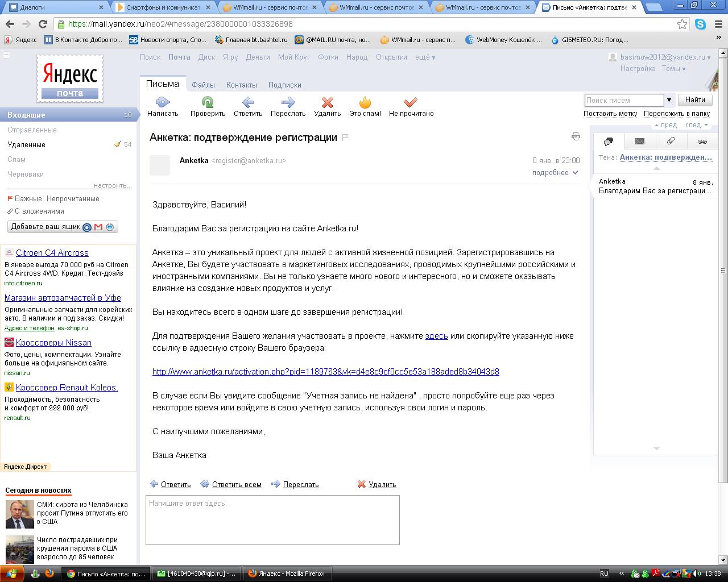Select chain-link tab in right panel
728x582 pixels.
[702, 142]
